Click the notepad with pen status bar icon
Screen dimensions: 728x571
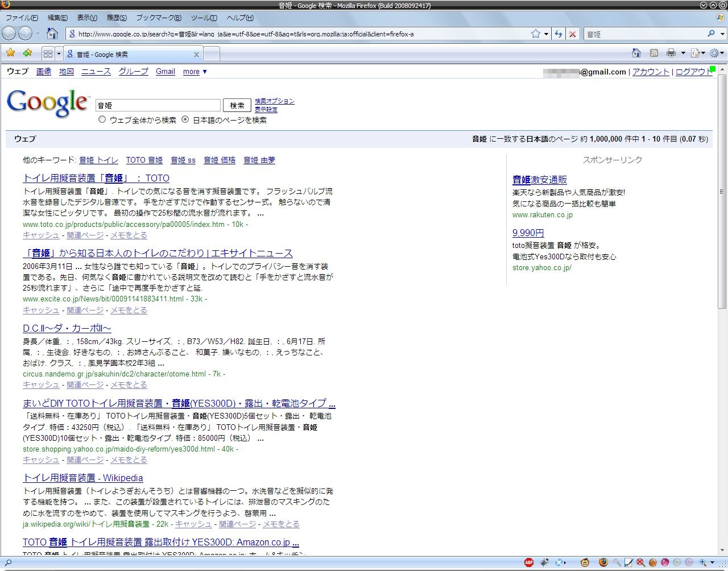[628, 563]
